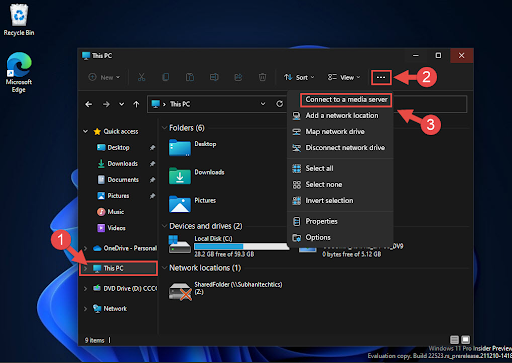The height and width of the screenshot is (363, 512).
Task: Click the Local Disk (C:) usage bar
Action: (242, 246)
